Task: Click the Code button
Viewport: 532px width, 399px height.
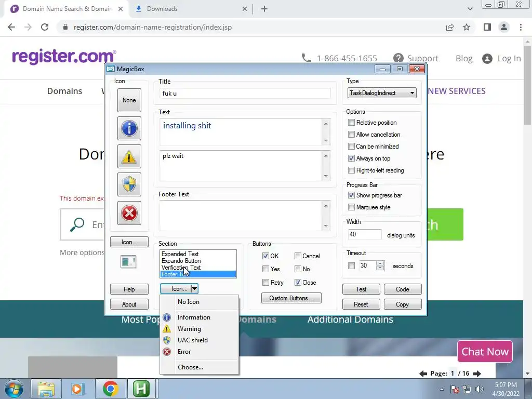Action: coord(403,289)
